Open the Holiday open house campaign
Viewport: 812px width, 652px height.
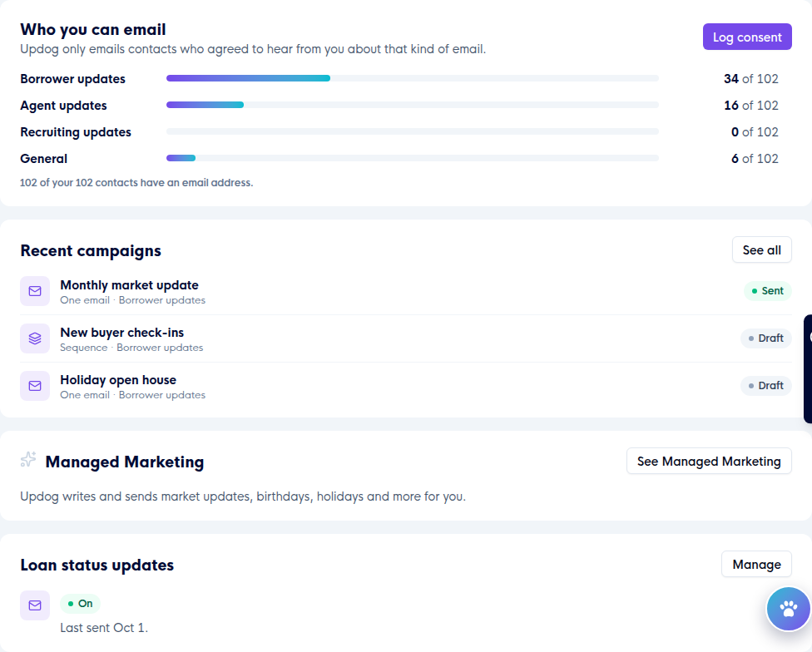405,386
